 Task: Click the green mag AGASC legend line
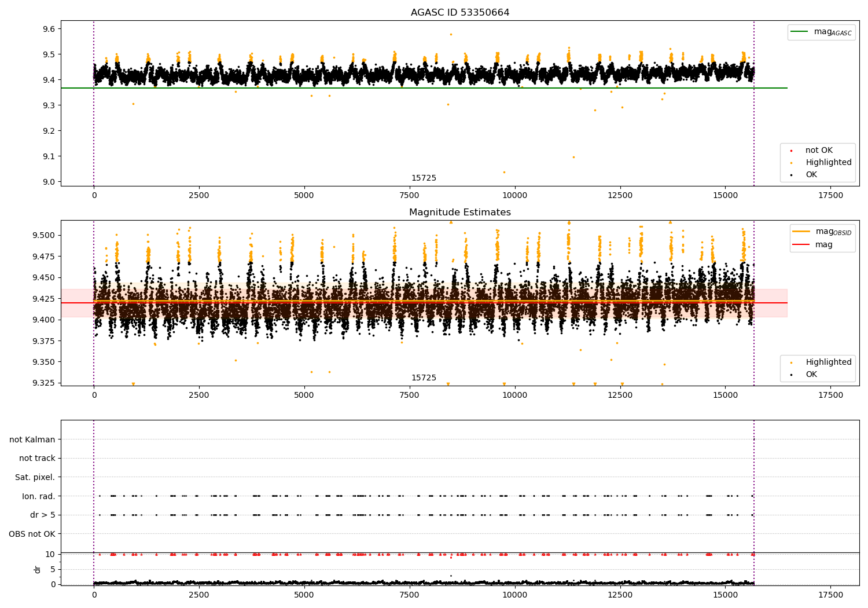coord(799,32)
